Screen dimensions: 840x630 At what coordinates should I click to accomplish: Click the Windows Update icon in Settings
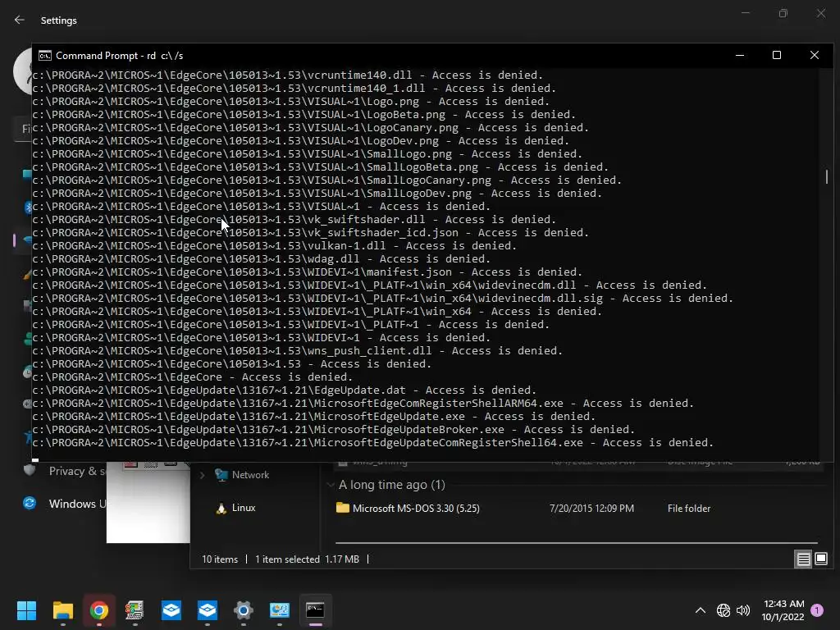[30, 504]
